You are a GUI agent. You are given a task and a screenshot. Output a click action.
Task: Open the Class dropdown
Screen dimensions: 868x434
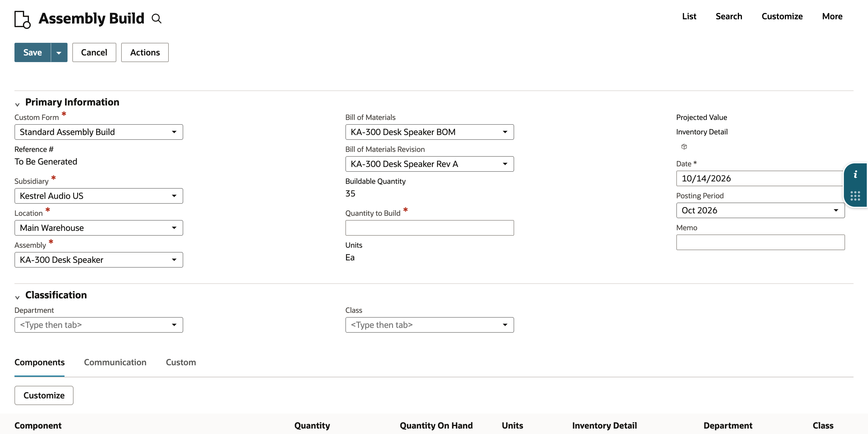coord(429,325)
